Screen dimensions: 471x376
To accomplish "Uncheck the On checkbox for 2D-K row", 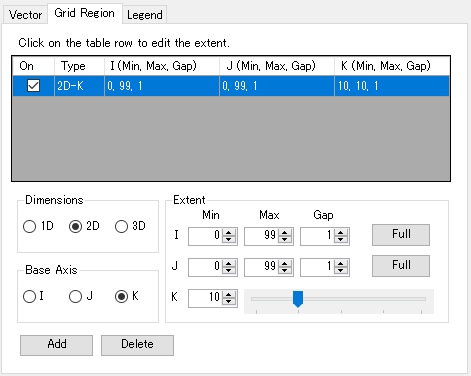I will [33, 86].
